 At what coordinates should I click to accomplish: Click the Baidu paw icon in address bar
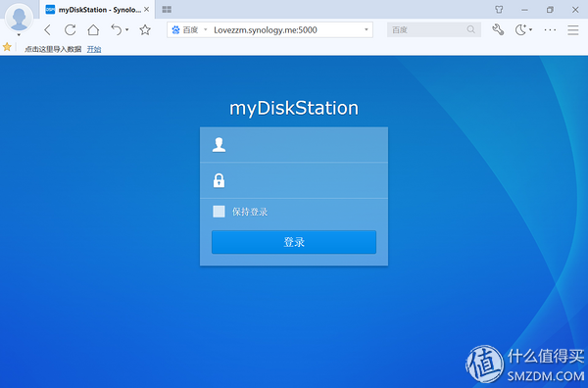click(x=175, y=30)
